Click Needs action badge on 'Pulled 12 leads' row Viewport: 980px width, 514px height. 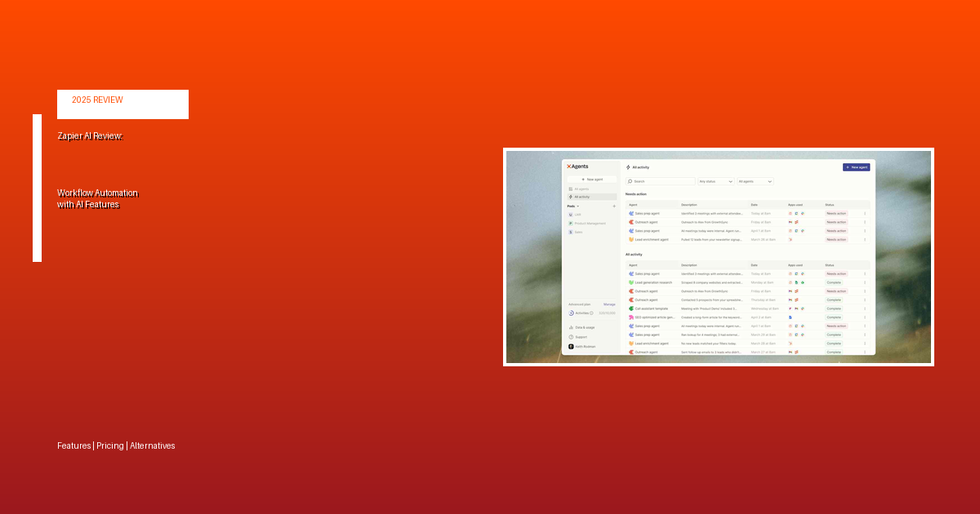836,240
